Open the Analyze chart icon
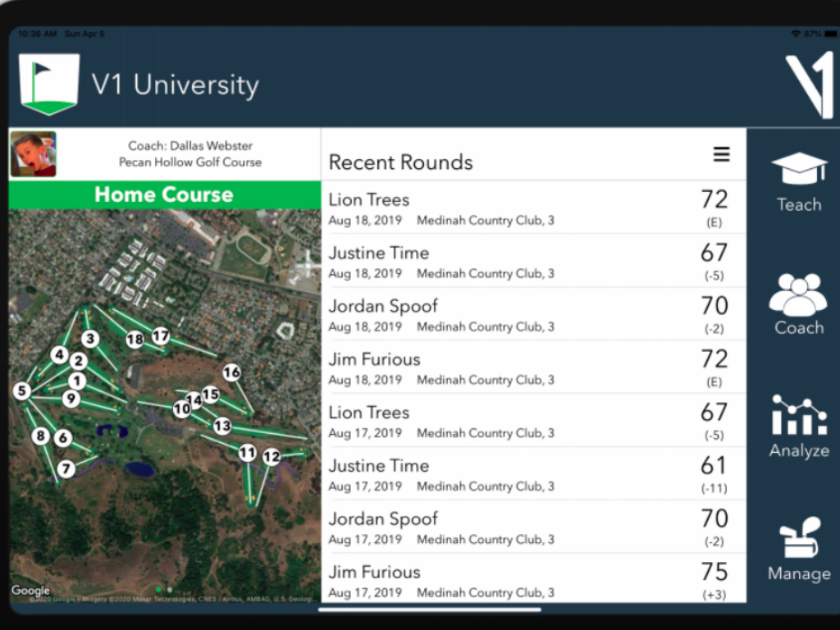 pyautogui.click(x=799, y=415)
